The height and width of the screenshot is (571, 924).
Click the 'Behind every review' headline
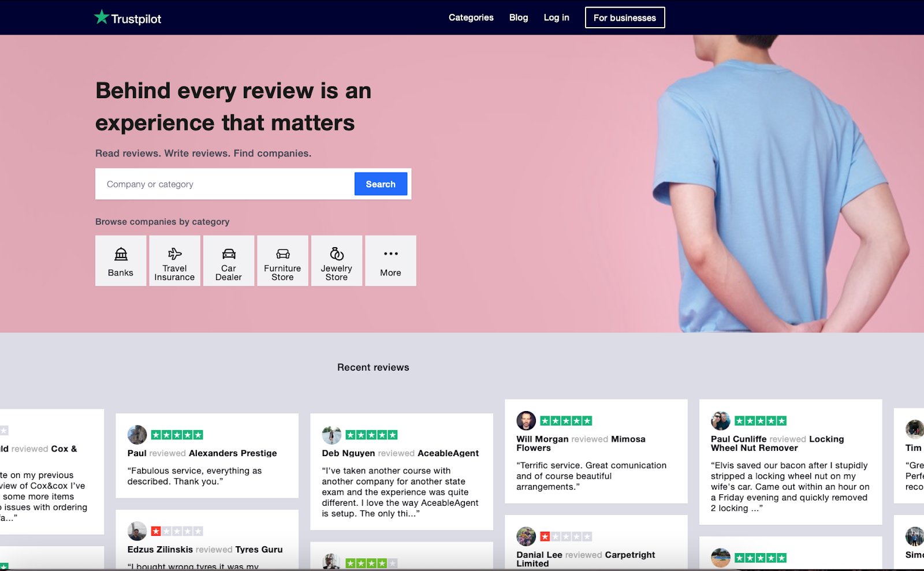233,107
